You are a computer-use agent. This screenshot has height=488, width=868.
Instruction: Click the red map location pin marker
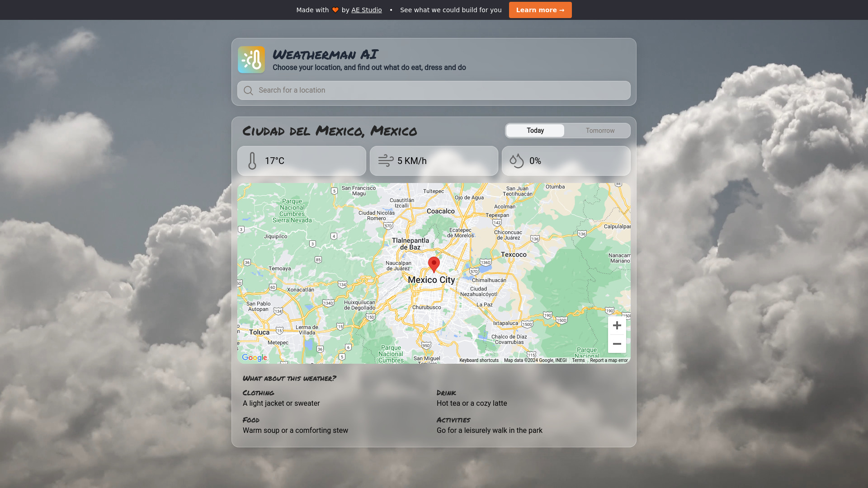pyautogui.click(x=434, y=264)
